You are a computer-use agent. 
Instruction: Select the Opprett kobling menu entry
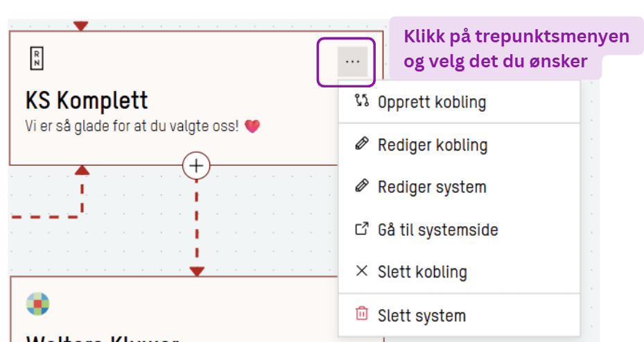432,103
